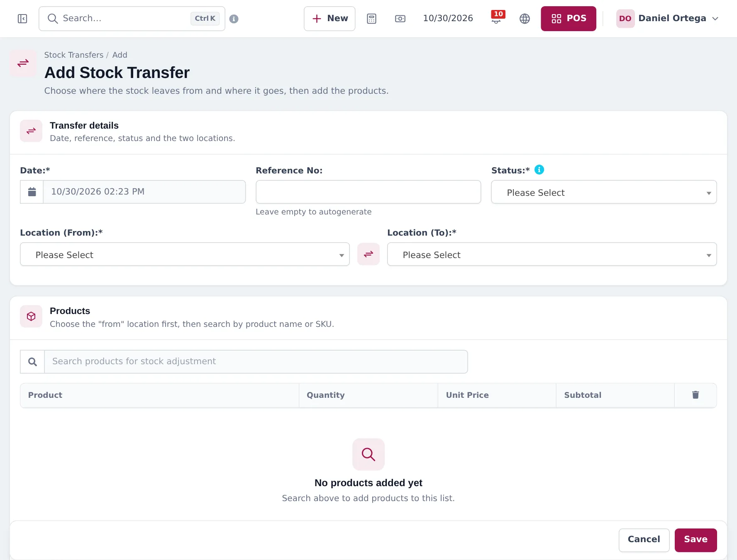Click the DO avatar badge
This screenshot has width=737, height=560.
coord(625,19)
